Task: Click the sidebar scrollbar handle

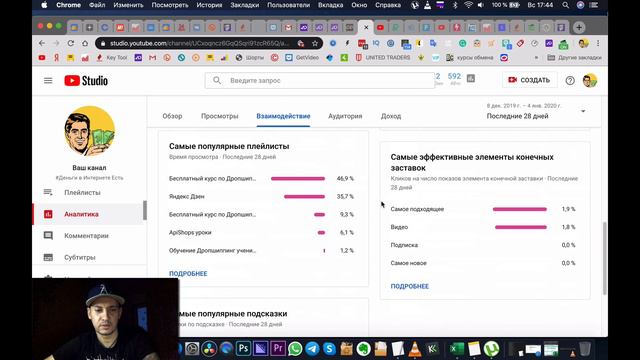Action: click(x=144, y=211)
